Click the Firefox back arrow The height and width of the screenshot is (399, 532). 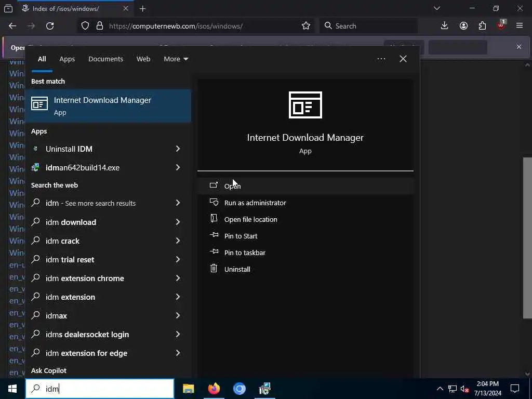(12, 26)
